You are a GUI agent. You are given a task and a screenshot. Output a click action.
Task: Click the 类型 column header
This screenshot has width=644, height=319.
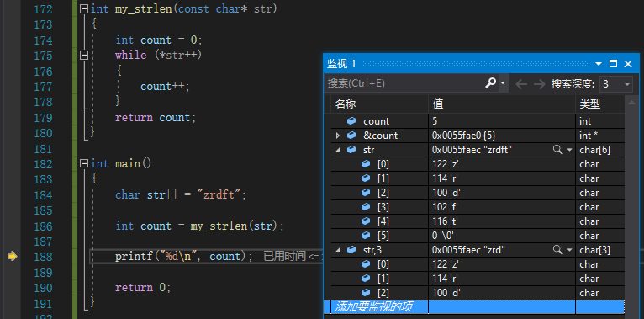coord(600,104)
